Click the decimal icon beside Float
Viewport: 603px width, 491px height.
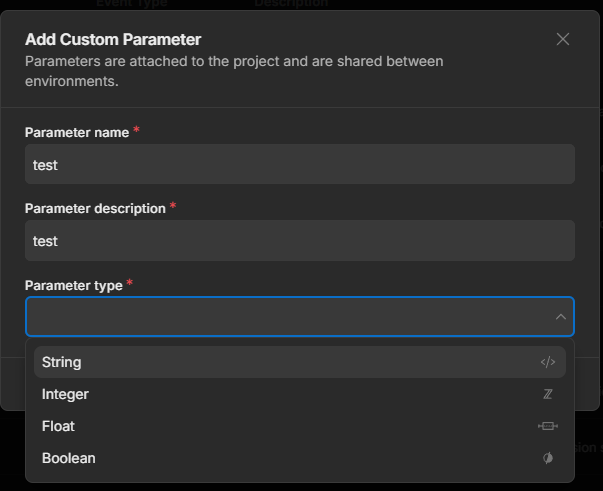(x=547, y=426)
